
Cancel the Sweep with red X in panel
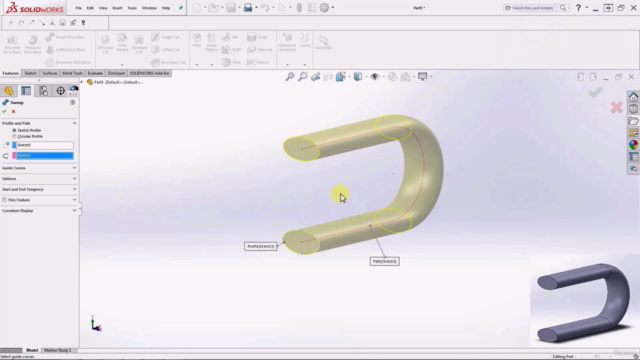[x=13, y=111]
